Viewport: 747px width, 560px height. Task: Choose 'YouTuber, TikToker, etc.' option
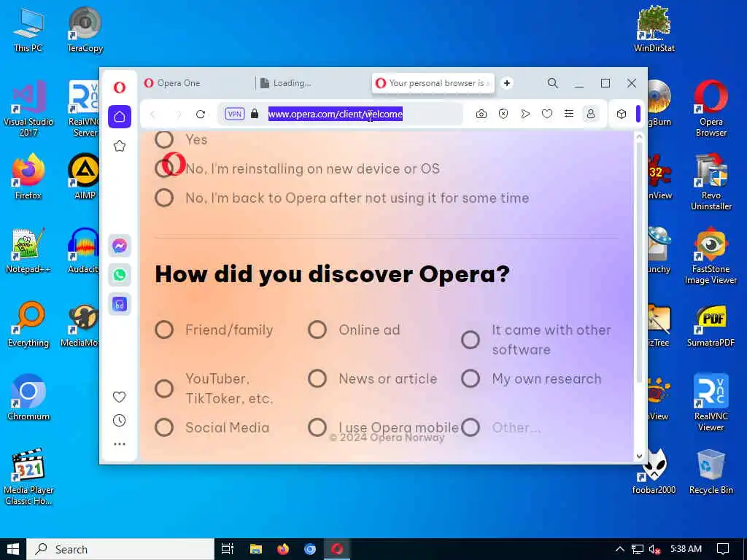click(x=164, y=388)
